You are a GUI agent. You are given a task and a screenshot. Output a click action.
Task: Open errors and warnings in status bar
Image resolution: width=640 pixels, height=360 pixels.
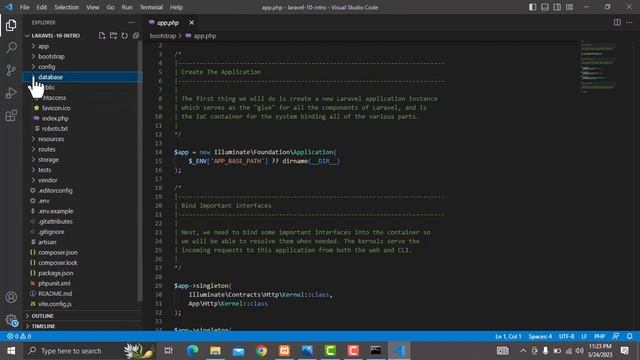[19, 336]
